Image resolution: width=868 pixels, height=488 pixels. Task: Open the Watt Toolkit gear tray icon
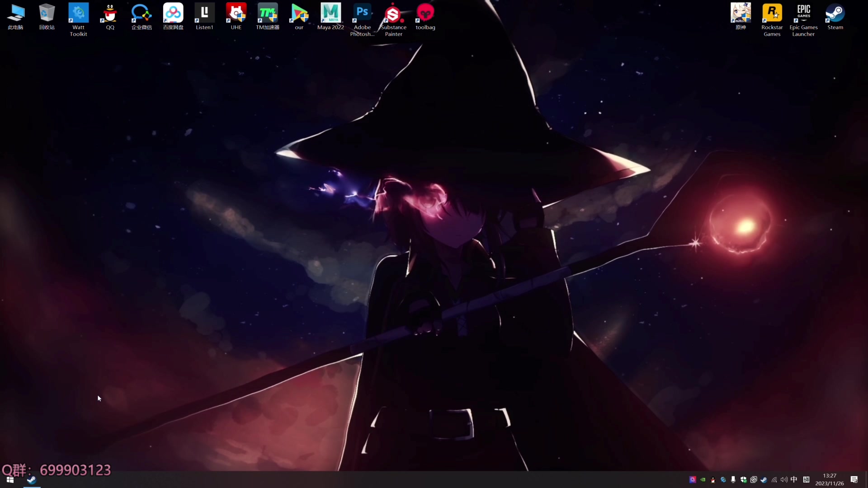pyautogui.click(x=723, y=480)
